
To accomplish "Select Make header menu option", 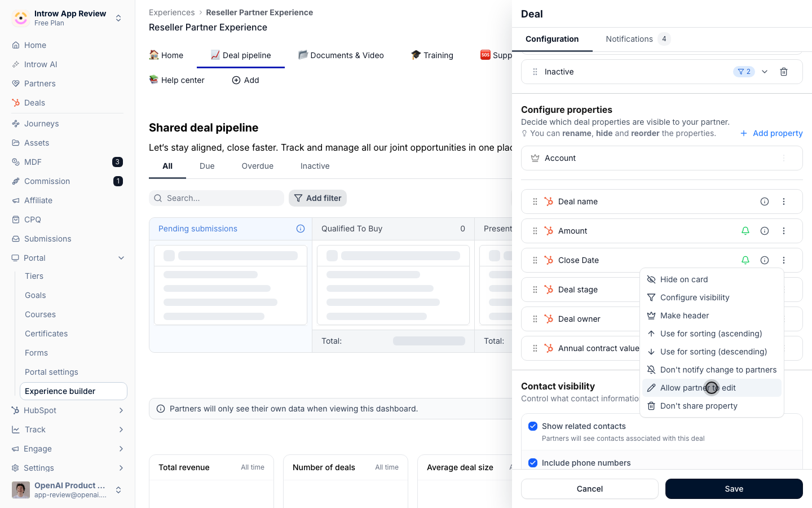I will click(712, 316).
